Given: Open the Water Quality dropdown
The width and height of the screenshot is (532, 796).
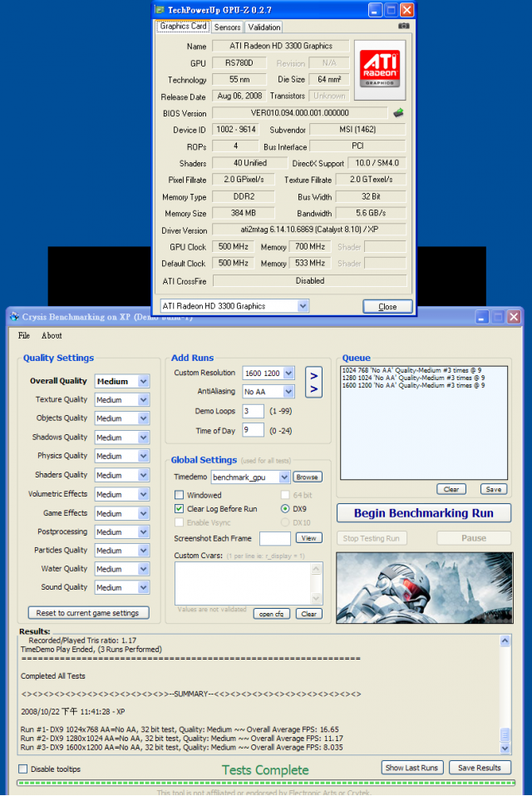Looking at the screenshot, I should [x=144, y=569].
